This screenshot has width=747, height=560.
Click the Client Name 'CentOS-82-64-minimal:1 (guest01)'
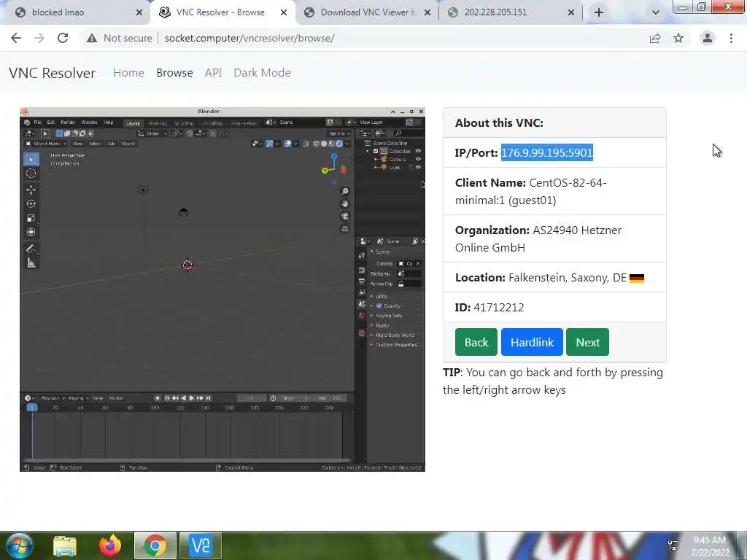(531, 192)
